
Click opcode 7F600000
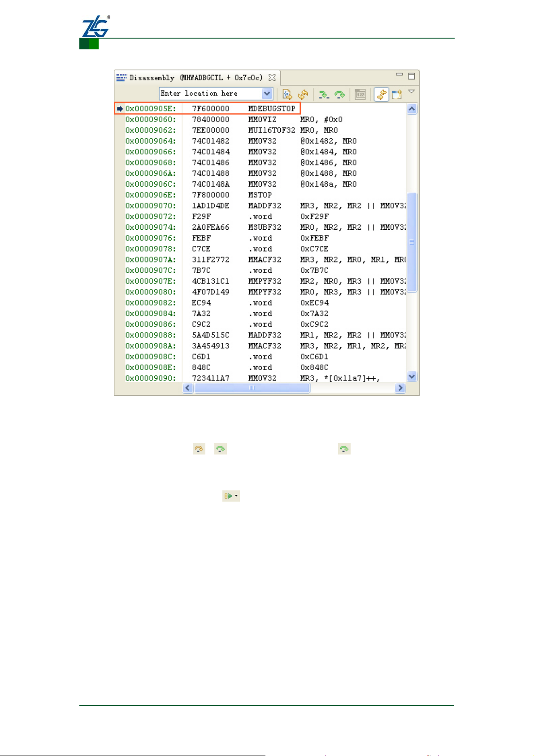[211, 109]
